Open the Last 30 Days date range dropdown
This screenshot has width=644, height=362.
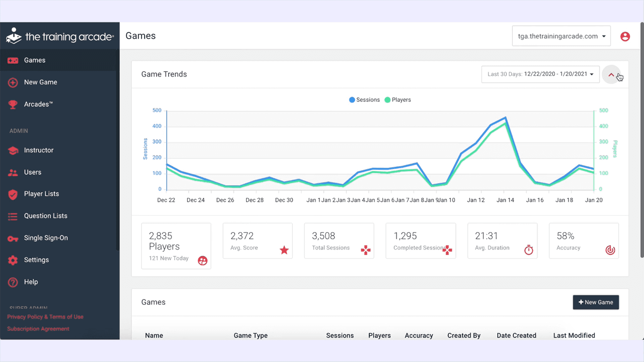point(540,74)
